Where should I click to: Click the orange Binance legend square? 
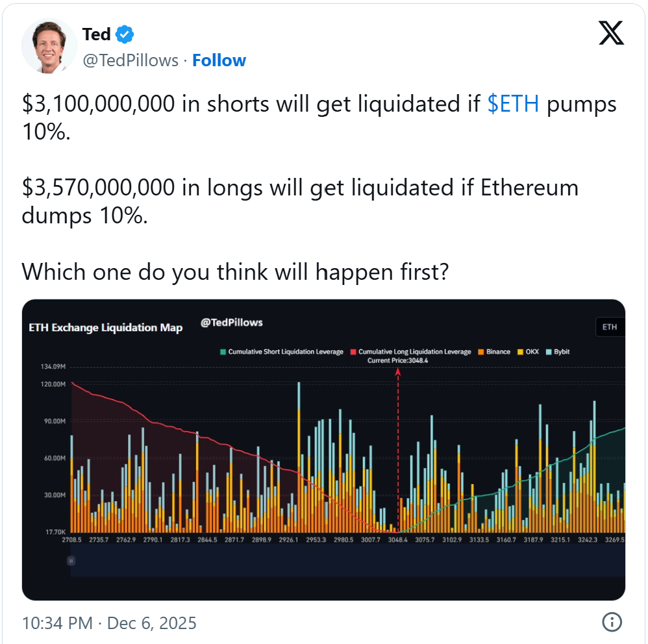click(480, 351)
